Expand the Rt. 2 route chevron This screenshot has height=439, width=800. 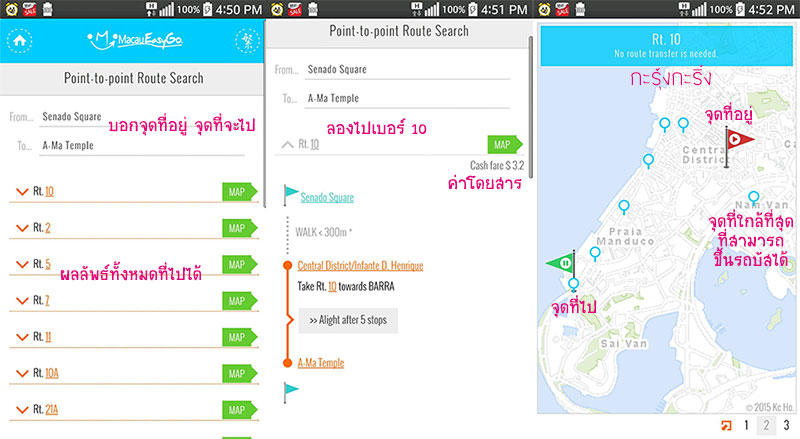click(x=22, y=228)
